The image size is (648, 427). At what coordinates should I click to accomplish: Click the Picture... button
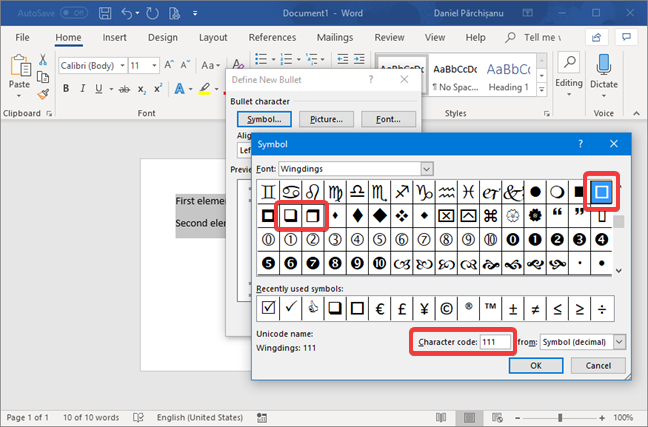pyautogui.click(x=326, y=119)
